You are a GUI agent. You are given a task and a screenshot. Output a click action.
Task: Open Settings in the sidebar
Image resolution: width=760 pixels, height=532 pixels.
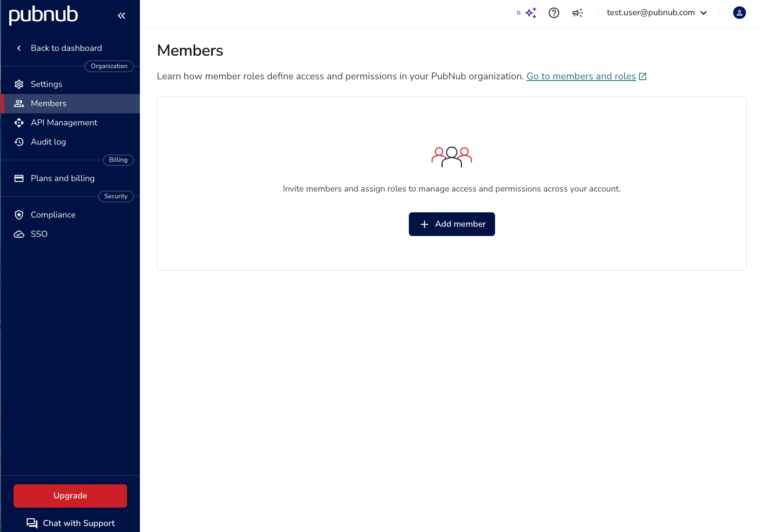point(71,84)
